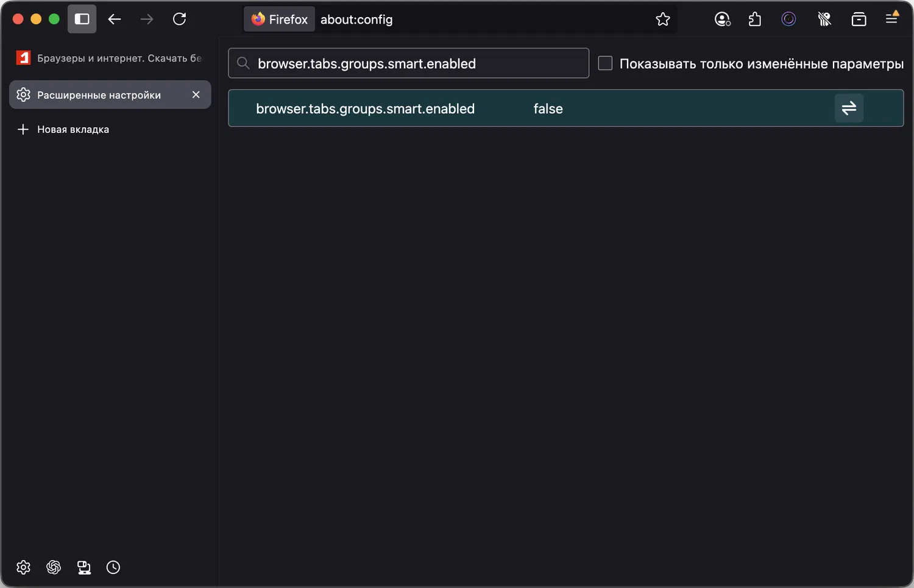Screen dimensions: 914x588
Task: Open the list-all-tabs box icon
Action: click(x=859, y=19)
